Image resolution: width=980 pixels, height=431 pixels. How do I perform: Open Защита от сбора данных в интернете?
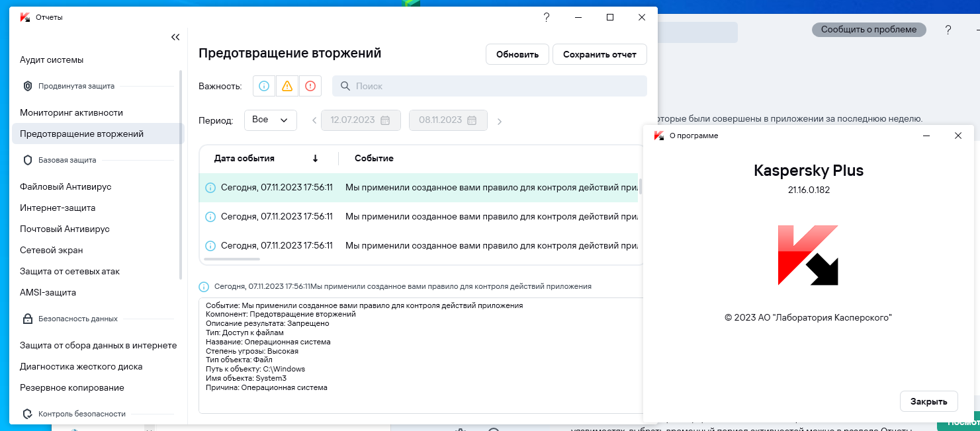(x=99, y=345)
